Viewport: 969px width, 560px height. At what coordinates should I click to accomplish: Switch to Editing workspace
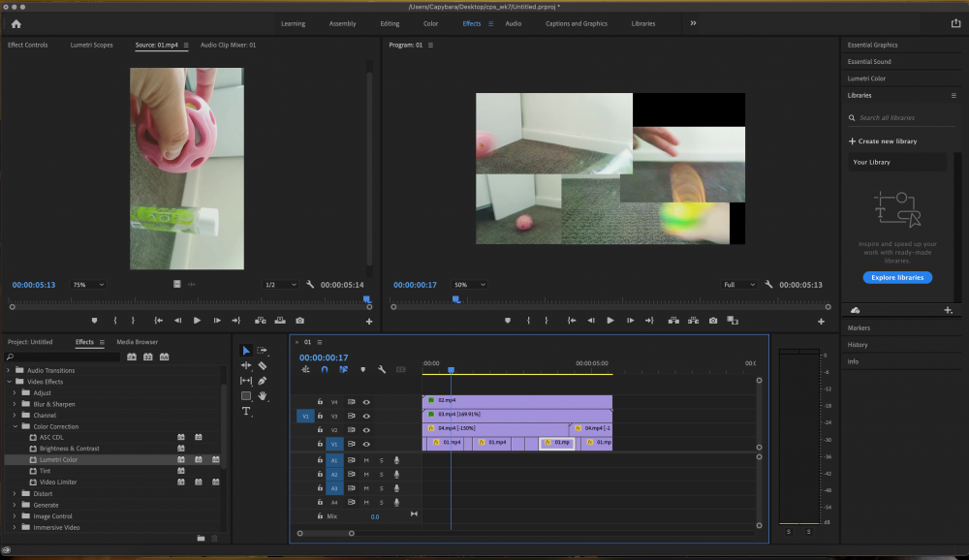(x=390, y=23)
